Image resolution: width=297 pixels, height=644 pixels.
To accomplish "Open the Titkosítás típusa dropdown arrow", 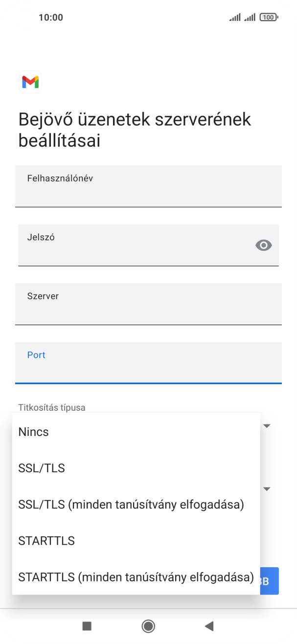I will coord(266,426).
